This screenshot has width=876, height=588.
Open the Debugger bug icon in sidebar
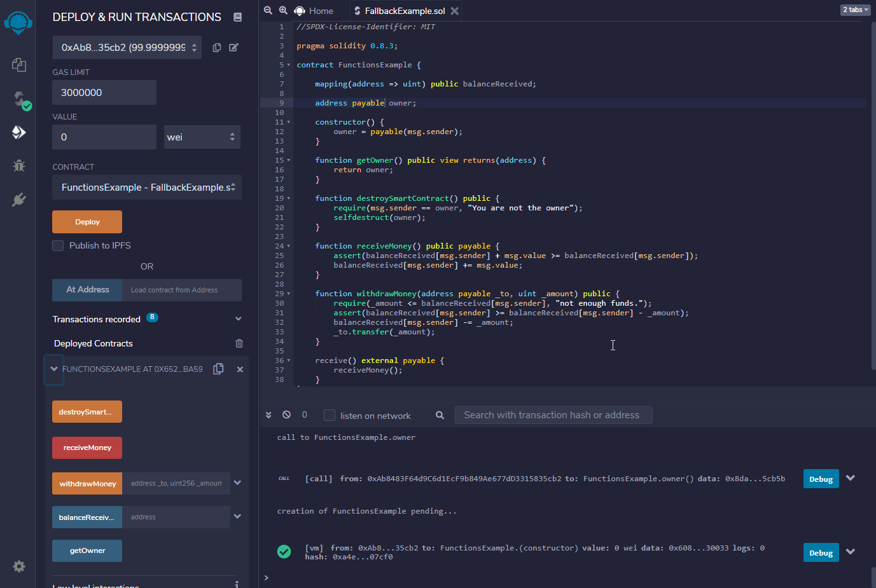(x=18, y=166)
